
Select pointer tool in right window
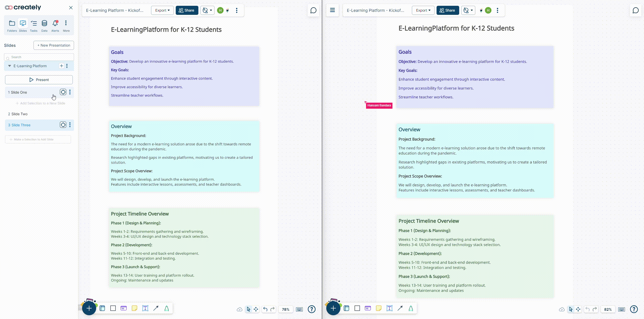tap(571, 309)
